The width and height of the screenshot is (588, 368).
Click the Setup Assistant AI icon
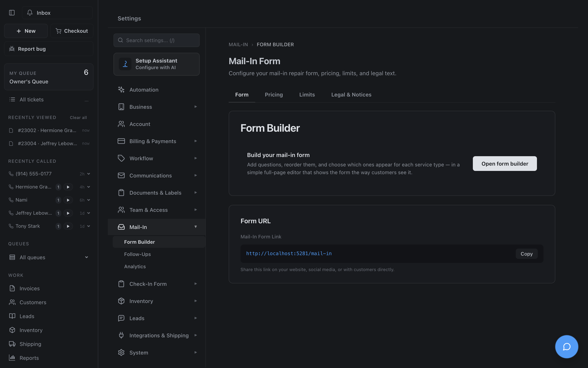point(125,64)
